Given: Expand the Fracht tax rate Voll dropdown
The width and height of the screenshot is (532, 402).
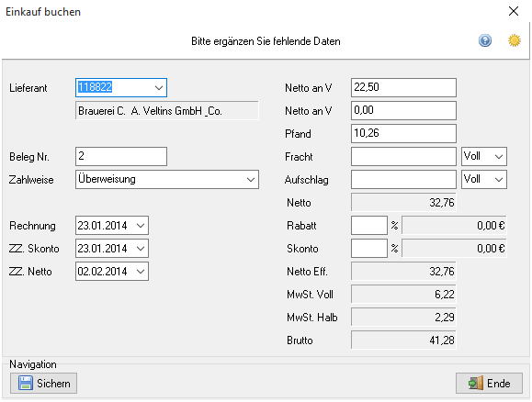Looking at the screenshot, I should pyautogui.click(x=498, y=157).
